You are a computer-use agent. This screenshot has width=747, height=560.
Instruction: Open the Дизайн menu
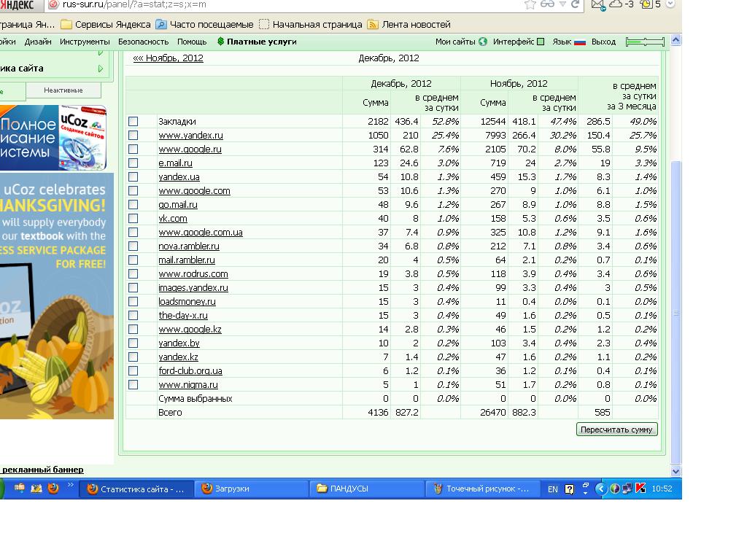[x=38, y=42]
